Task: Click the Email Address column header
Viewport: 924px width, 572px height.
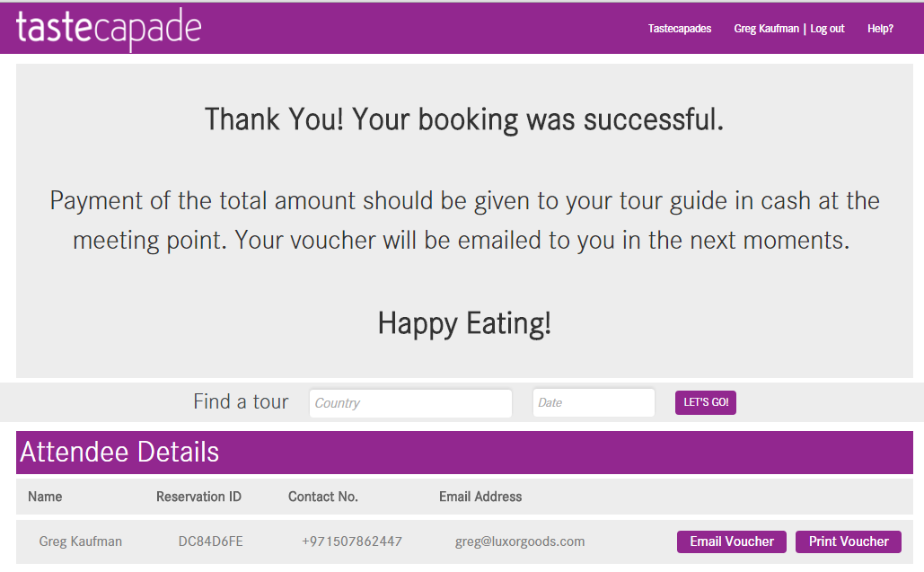Action: pyautogui.click(x=480, y=497)
